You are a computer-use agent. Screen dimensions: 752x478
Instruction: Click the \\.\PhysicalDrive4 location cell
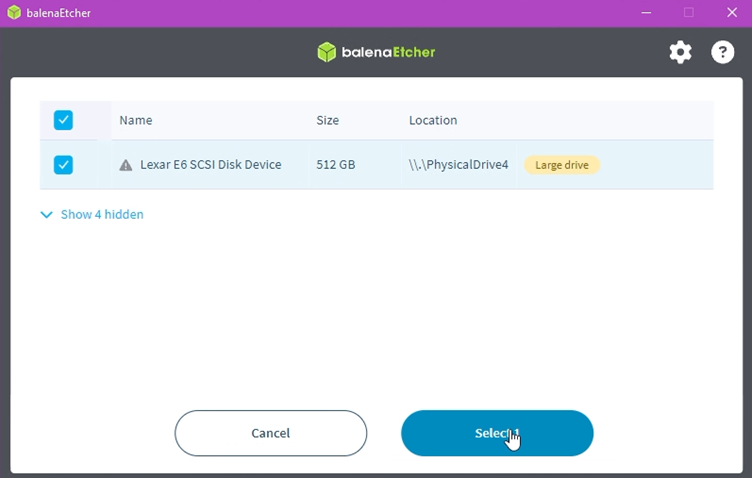(x=458, y=164)
